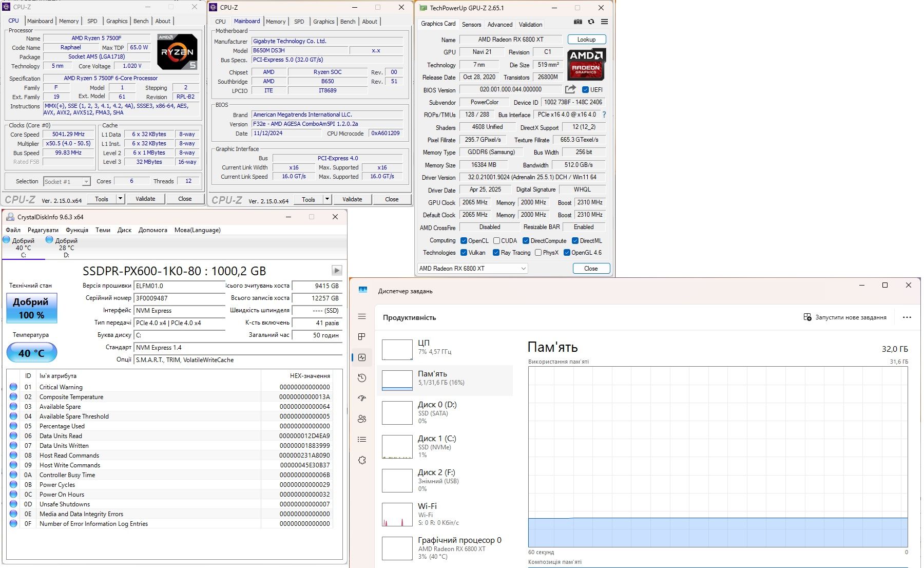Open App history icon in Task Manager
This screenshot has height=568, width=924.
pos(362,378)
